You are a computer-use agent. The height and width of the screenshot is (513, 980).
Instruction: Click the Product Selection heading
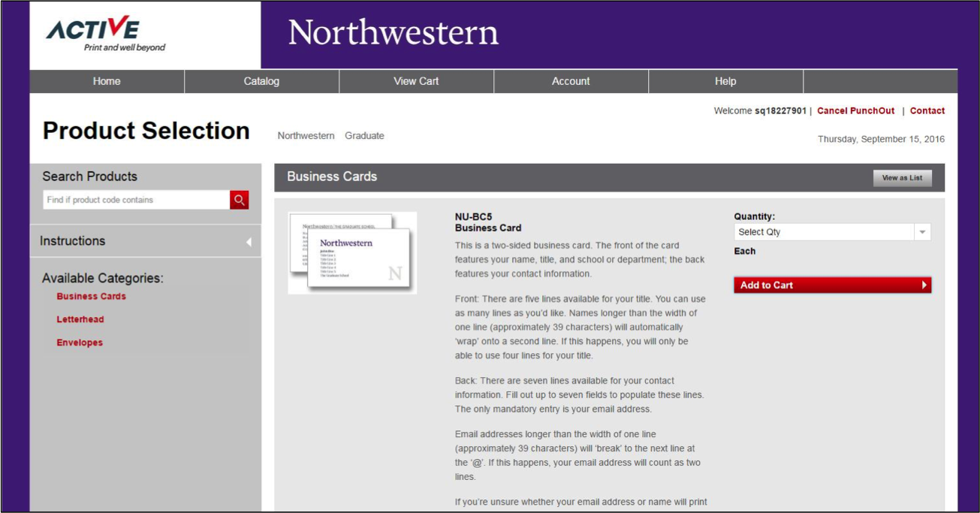click(x=146, y=131)
